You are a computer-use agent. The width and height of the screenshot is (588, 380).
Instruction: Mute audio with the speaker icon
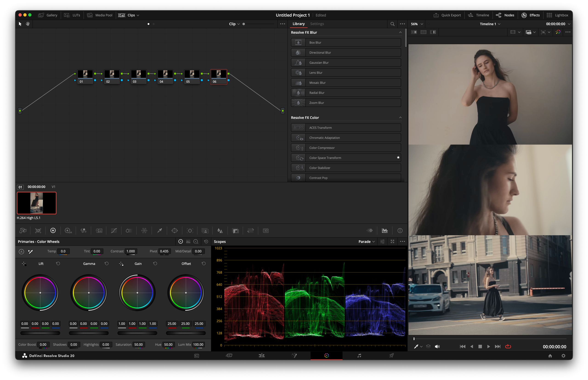tap(437, 346)
